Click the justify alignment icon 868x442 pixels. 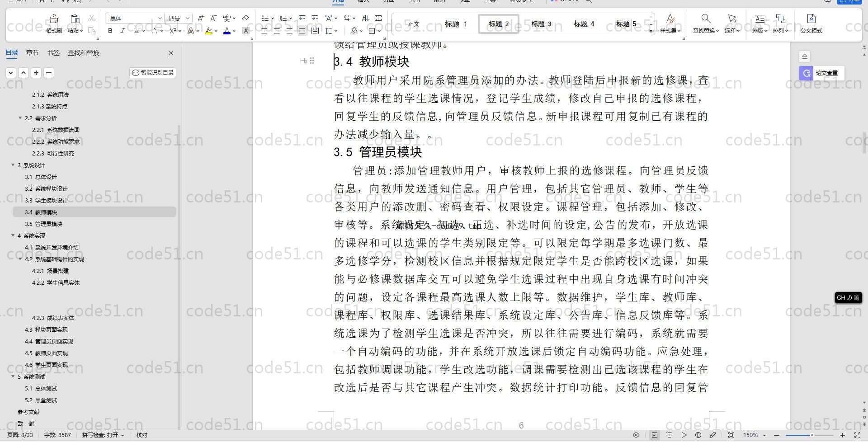[x=302, y=31]
